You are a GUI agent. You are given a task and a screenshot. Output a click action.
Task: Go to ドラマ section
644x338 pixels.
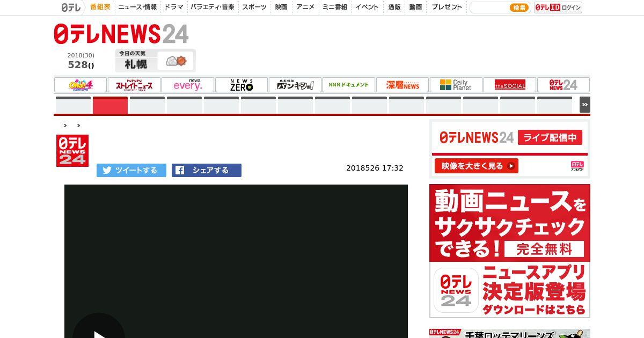[174, 7]
